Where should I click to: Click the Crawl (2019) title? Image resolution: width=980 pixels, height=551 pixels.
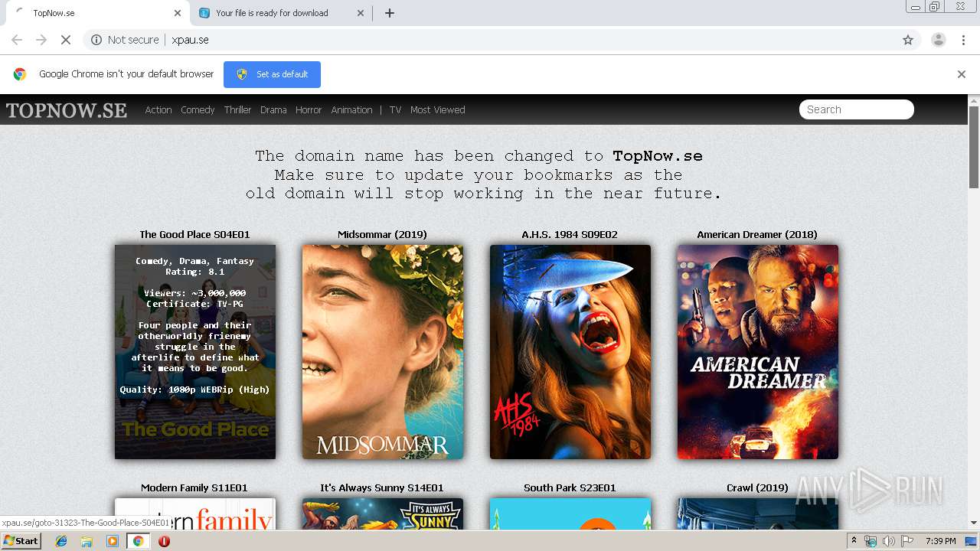[757, 487]
